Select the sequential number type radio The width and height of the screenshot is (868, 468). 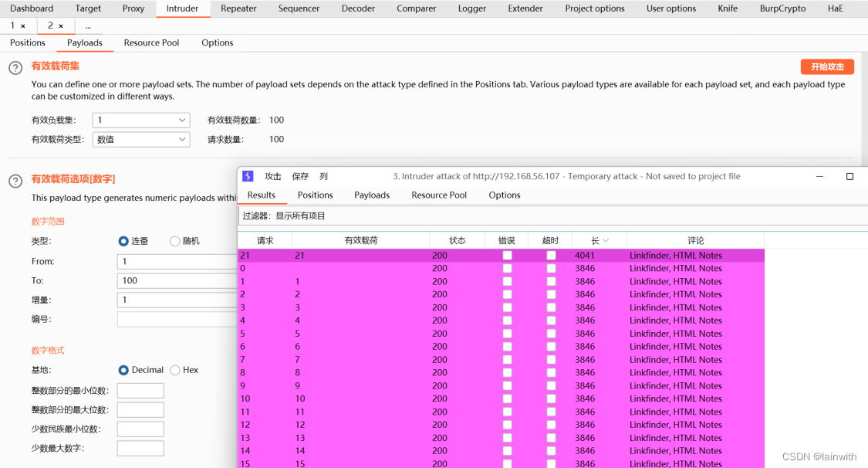click(x=123, y=241)
